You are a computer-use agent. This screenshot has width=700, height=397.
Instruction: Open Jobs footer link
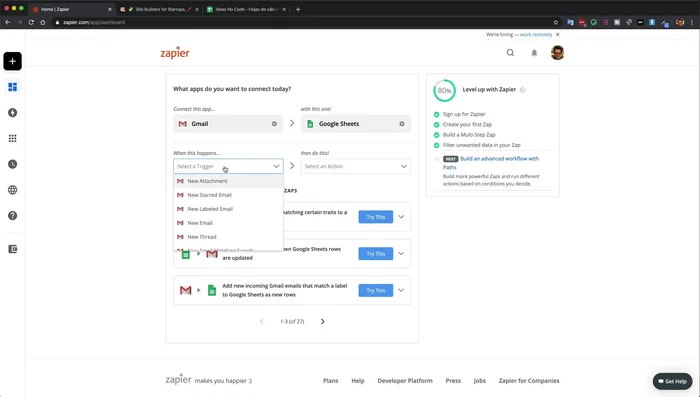(x=479, y=381)
